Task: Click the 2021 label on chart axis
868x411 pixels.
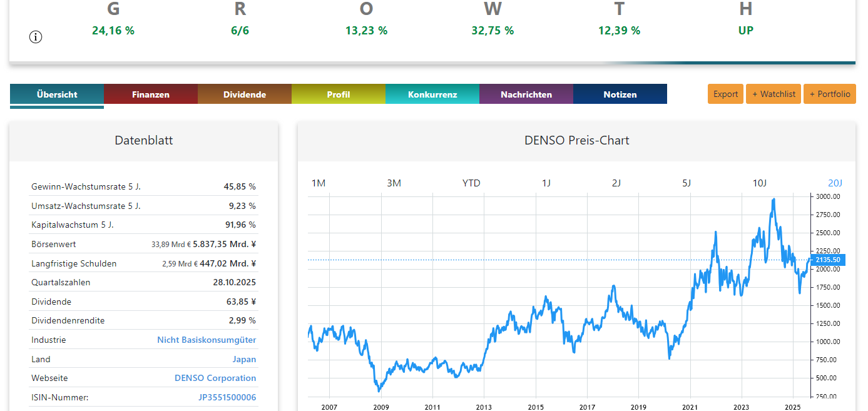Action: [x=690, y=407]
